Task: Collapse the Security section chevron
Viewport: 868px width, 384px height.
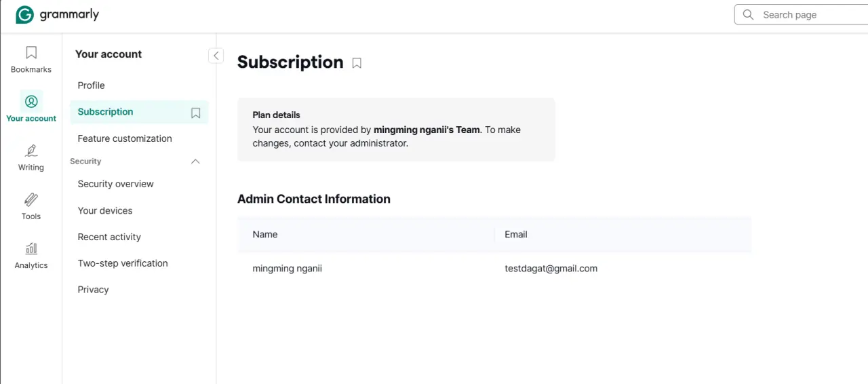Action: point(195,161)
